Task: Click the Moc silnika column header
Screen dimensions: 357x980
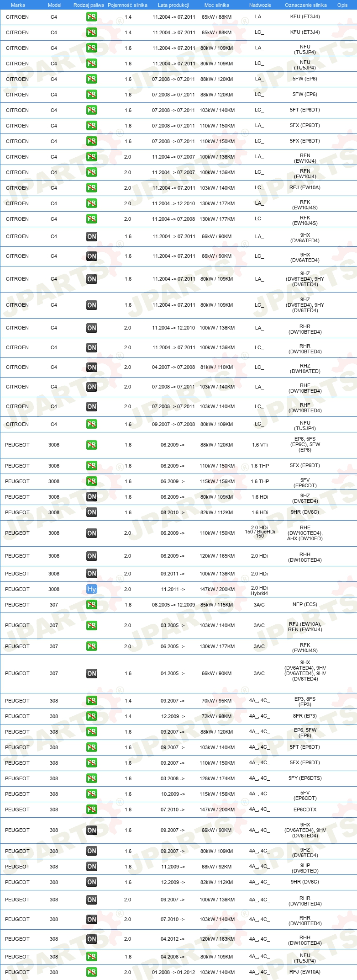Action: coord(217,5)
